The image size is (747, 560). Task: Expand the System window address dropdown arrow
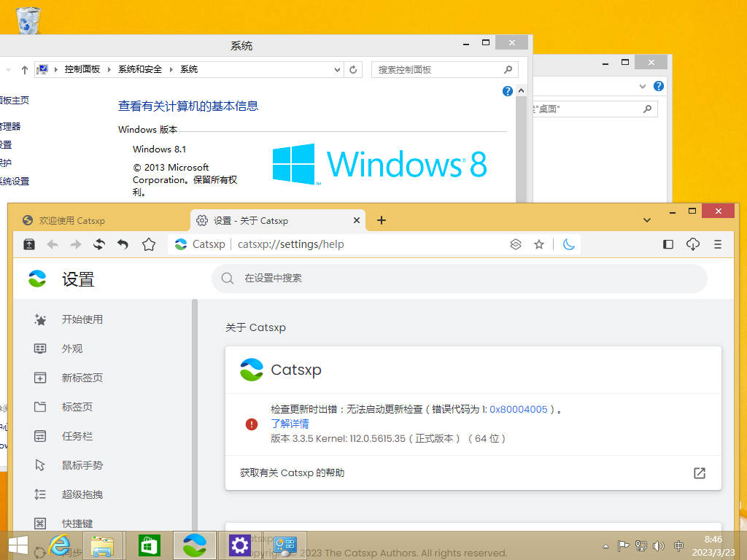337,70
